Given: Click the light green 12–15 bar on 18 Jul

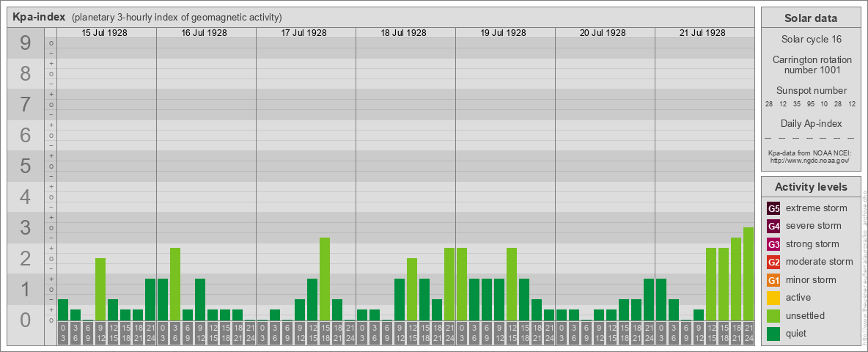Looking at the screenshot, I should click(x=412, y=290).
